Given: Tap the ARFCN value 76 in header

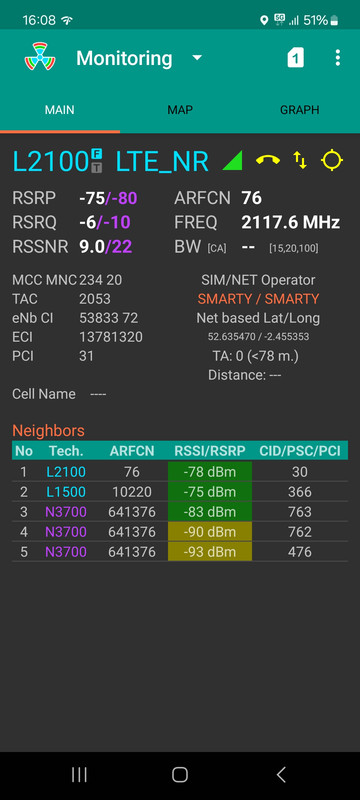Looking at the screenshot, I should tap(251, 198).
